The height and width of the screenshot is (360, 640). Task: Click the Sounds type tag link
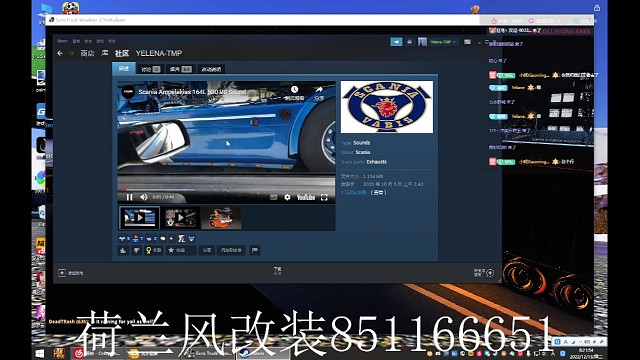(x=362, y=143)
